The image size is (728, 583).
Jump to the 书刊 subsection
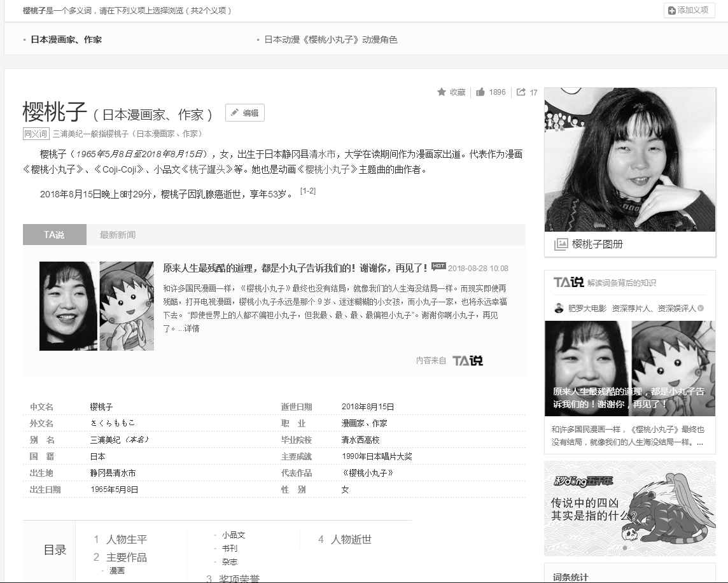[229, 548]
